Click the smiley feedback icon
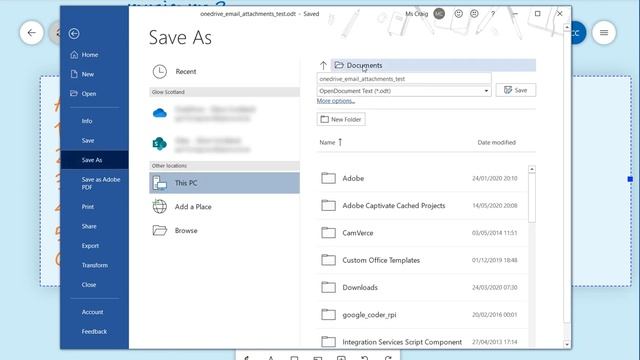Image resolution: width=640 pixels, height=360 pixels. [x=459, y=14]
